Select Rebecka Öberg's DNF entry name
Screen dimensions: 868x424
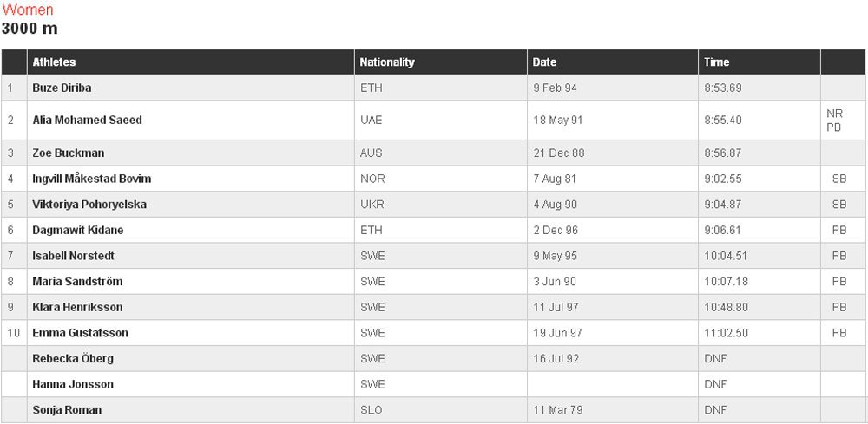pyautogui.click(x=73, y=358)
